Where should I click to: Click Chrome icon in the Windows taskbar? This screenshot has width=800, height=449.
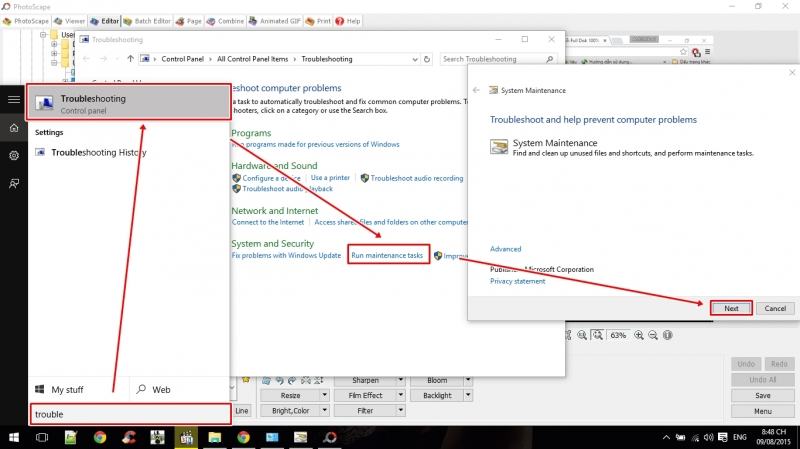coord(100,437)
